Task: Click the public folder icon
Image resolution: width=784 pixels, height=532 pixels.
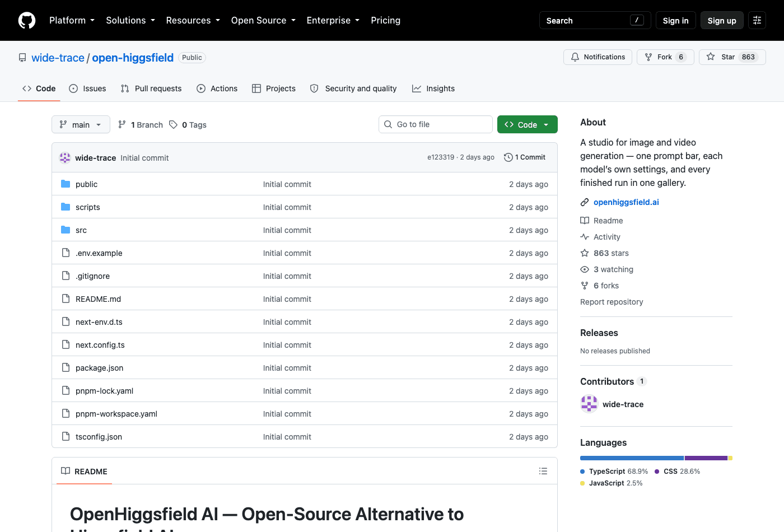Action: [x=66, y=184]
